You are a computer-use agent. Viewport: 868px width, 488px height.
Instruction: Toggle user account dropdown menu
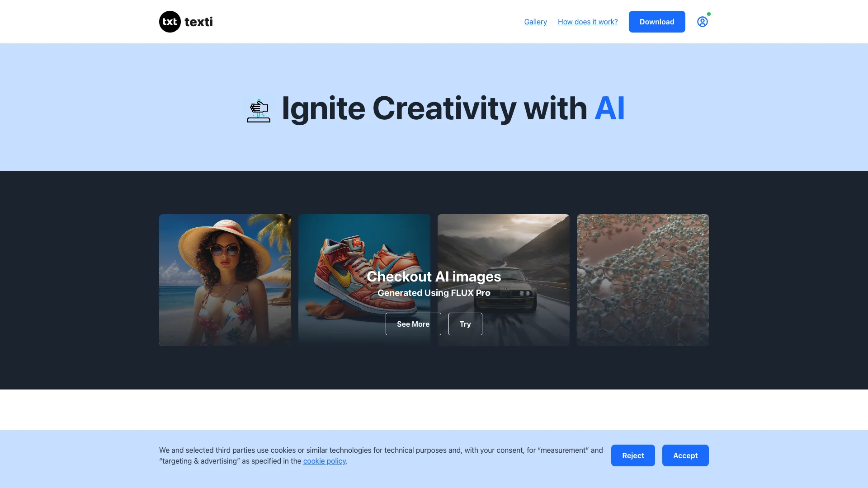[x=702, y=21]
